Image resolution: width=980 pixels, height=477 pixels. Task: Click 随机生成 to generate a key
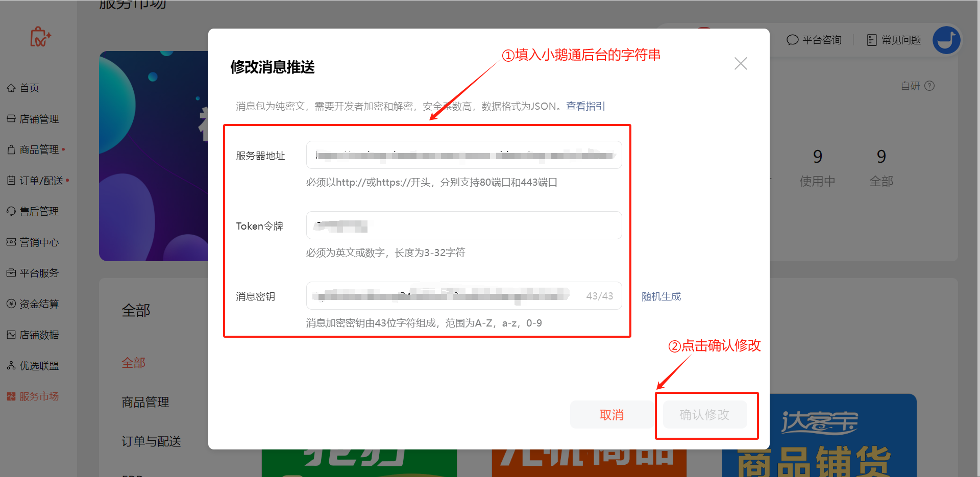coord(661,296)
